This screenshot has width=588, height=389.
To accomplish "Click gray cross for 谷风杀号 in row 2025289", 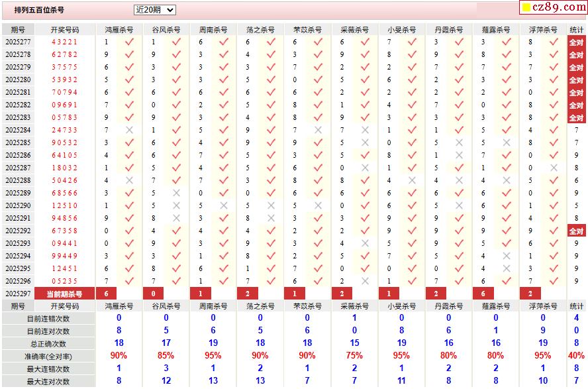I will [176, 193].
